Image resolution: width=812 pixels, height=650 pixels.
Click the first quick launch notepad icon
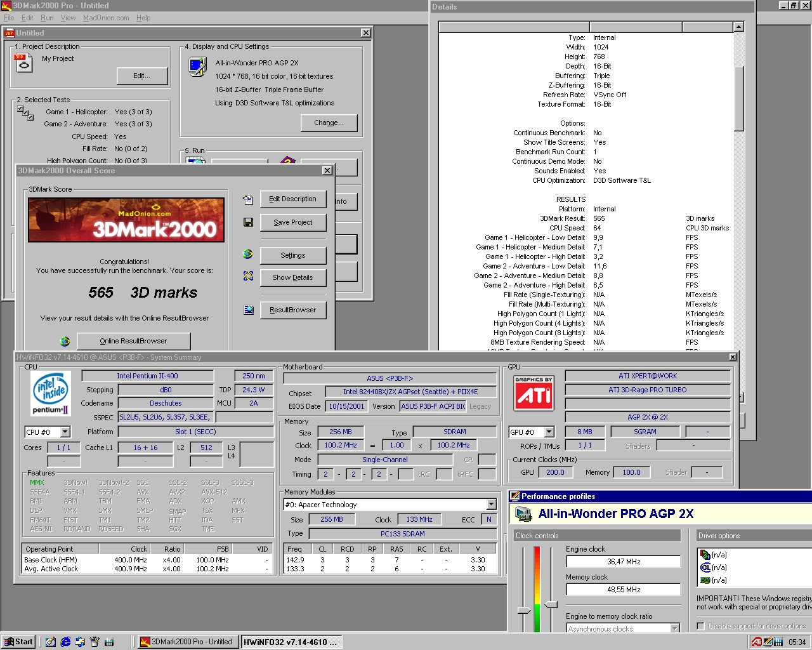(x=50, y=642)
